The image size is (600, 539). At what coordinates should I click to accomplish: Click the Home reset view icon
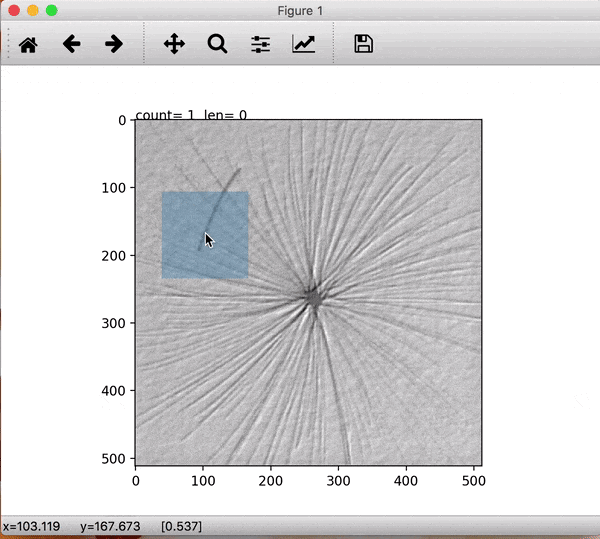pyautogui.click(x=28, y=44)
